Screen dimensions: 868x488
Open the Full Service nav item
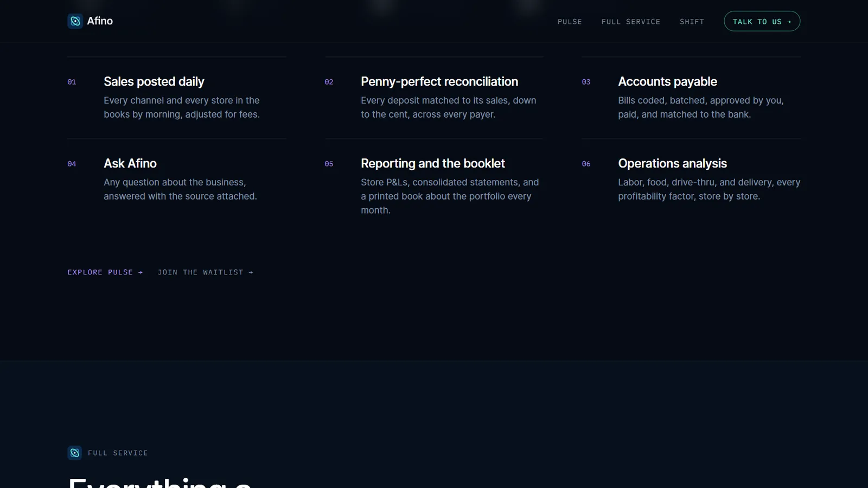[x=631, y=22]
